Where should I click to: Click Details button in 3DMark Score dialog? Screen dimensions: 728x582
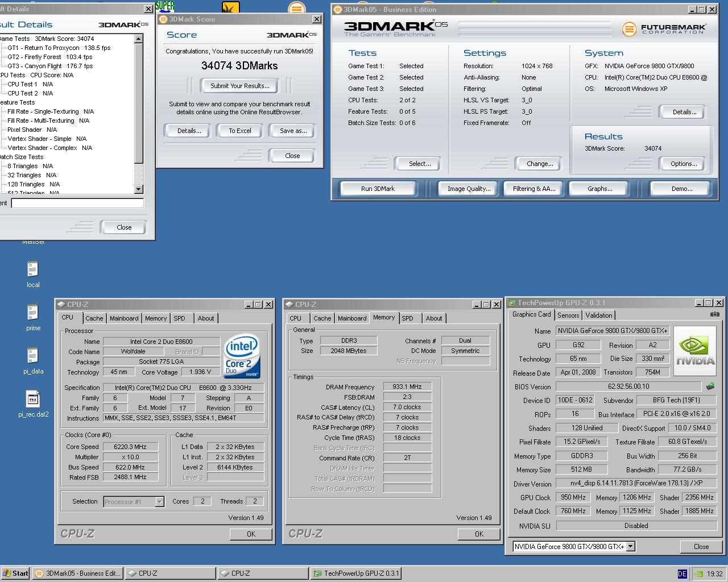(x=189, y=131)
